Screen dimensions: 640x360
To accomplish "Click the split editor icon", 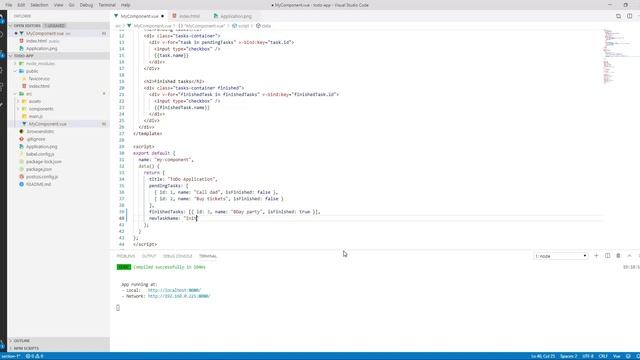I will 629,16.
